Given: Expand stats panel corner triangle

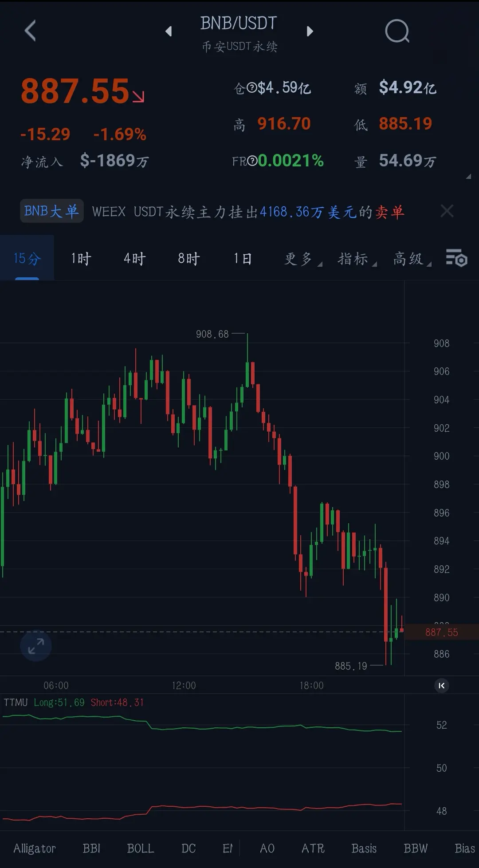Looking at the screenshot, I should click(468, 176).
